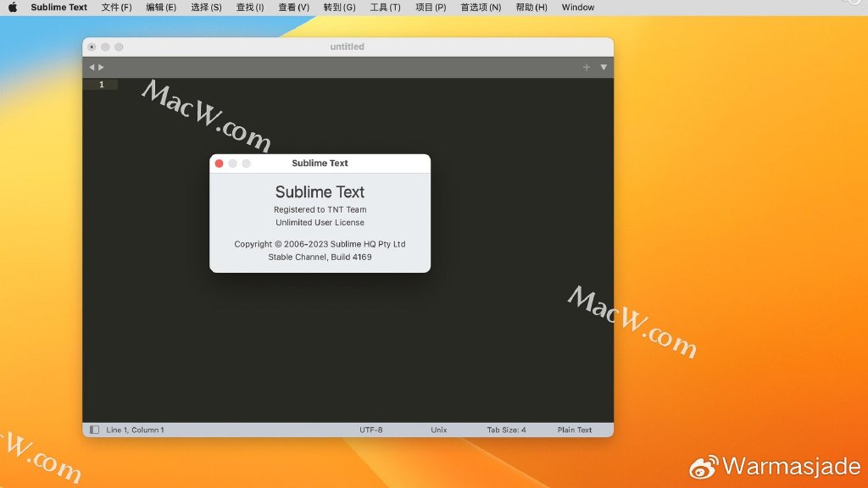Open the Sublime Text application menu
Viewport: 868px width, 488px height.
pos(58,7)
